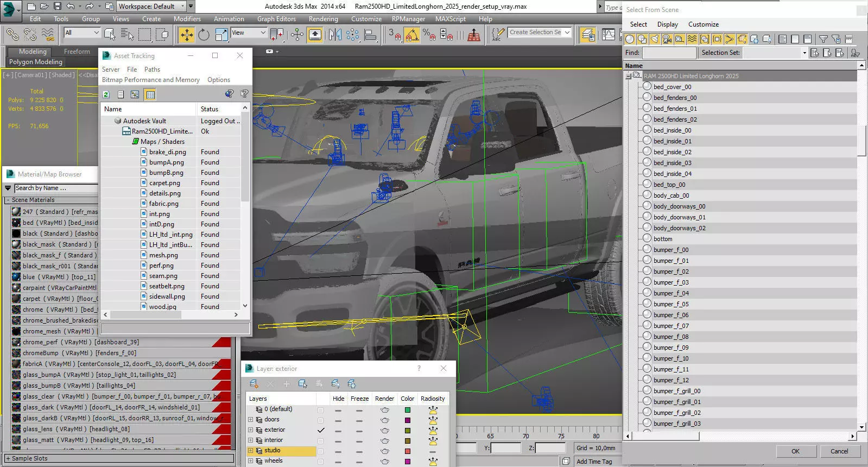Toggle Display Lights filter in Select From Scene
868x467 pixels.
(655, 39)
